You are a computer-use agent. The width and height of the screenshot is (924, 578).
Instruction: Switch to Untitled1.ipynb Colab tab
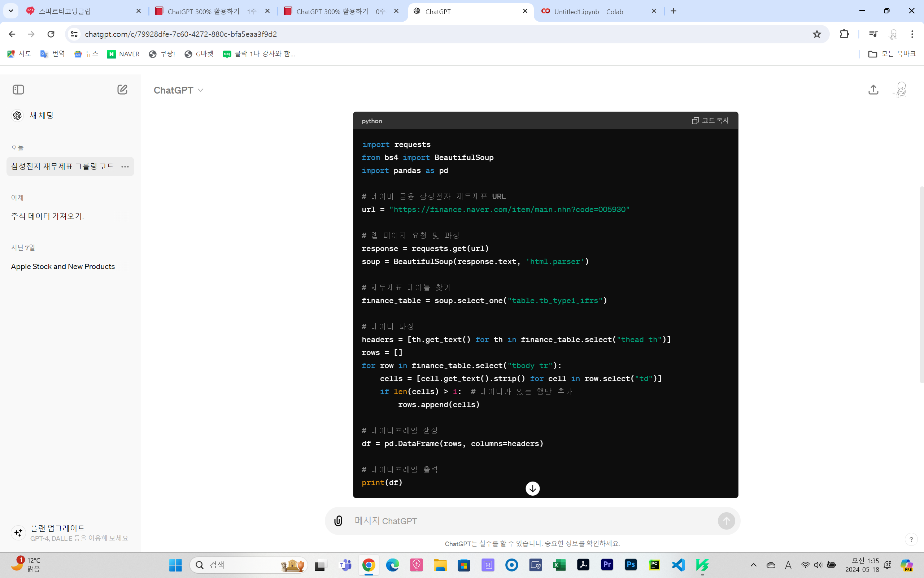600,12
